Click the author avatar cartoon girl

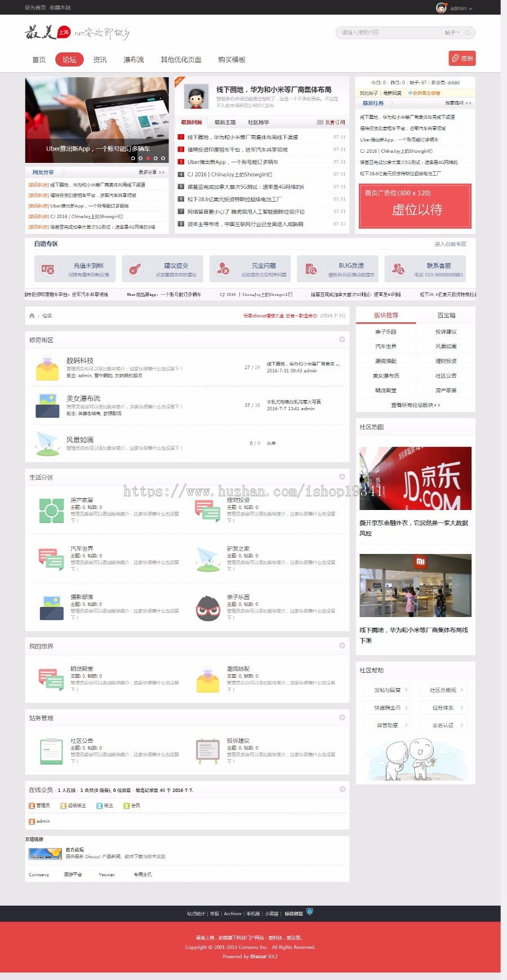point(195,97)
